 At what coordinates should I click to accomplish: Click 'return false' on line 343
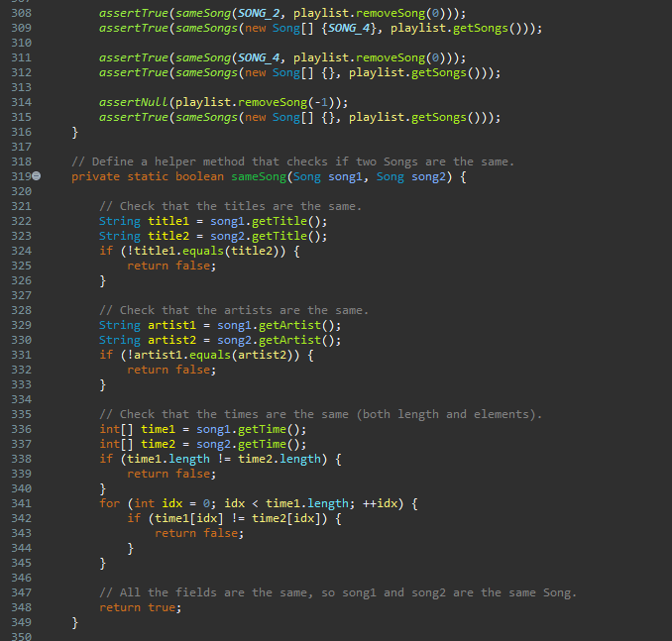pyautogui.click(x=199, y=533)
